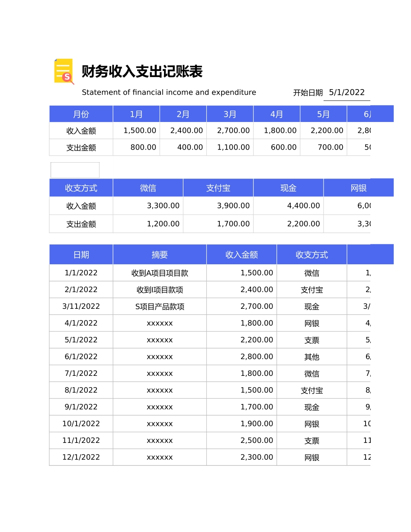Click the 摘要 column header

(x=159, y=254)
